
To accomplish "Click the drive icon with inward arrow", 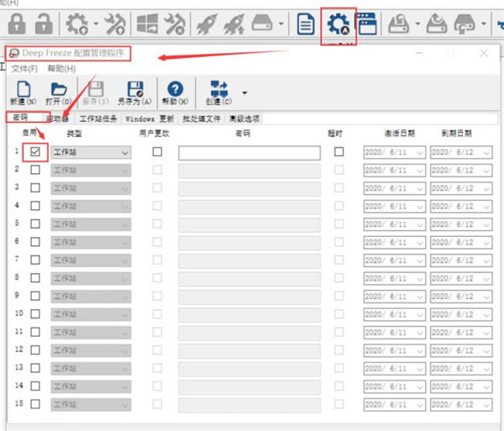I will (398, 24).
